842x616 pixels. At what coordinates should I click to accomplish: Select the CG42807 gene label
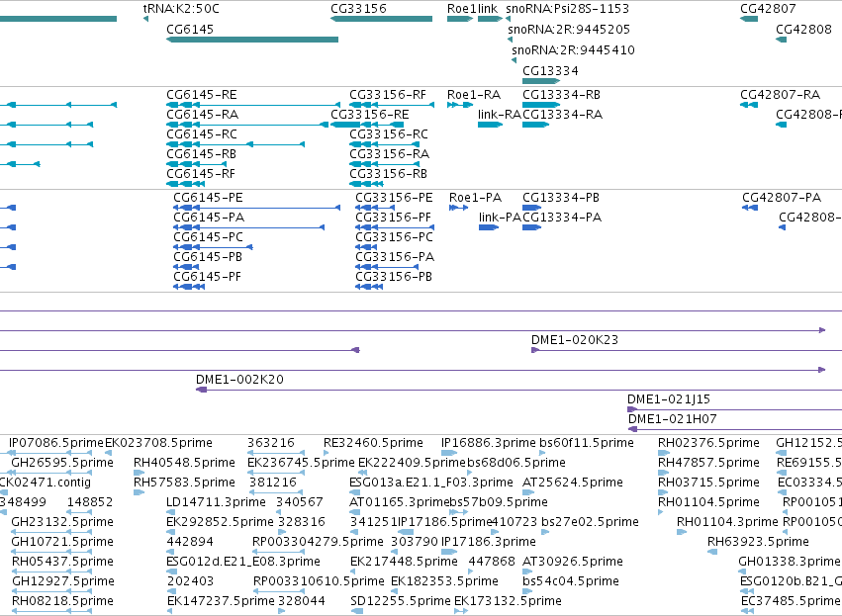(x=768, y=9)
